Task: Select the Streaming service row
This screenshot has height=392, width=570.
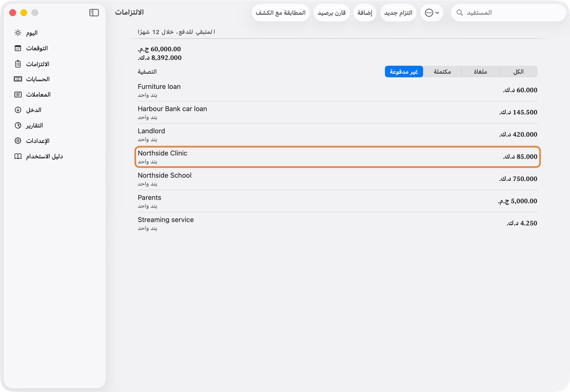Action: (x=337, y=223)
